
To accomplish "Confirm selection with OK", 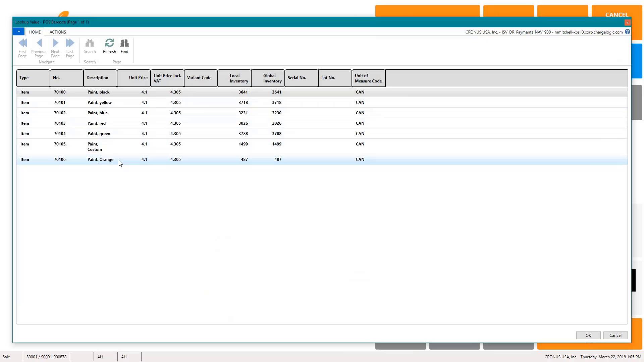I will coord(588,335).
